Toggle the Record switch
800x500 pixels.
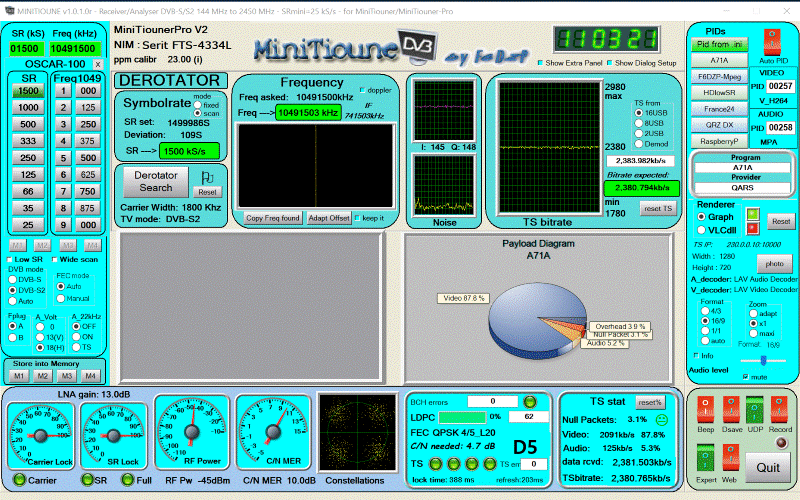click(x=779, y=410)
